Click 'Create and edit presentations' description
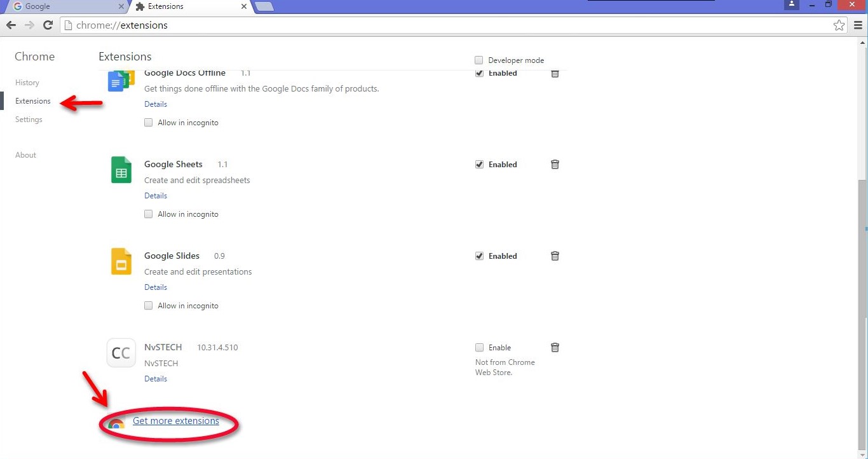Image resolution: width=868 pixels, height=459 pixels. [x=198, y=272]
